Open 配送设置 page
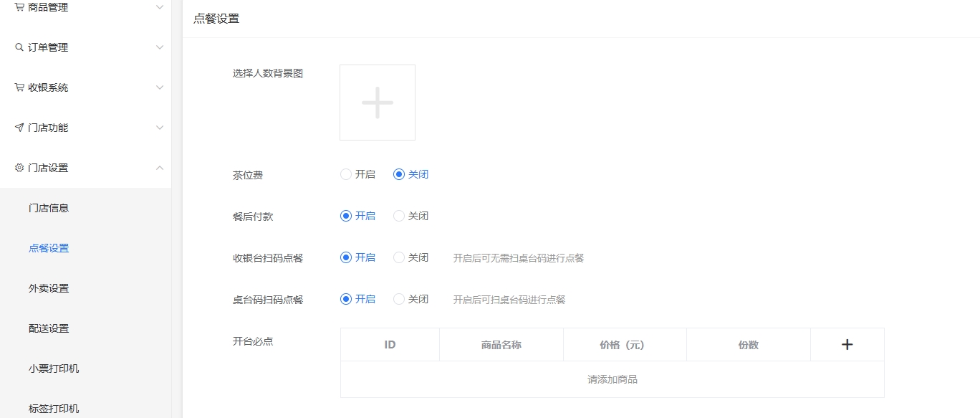 [49, 328]
